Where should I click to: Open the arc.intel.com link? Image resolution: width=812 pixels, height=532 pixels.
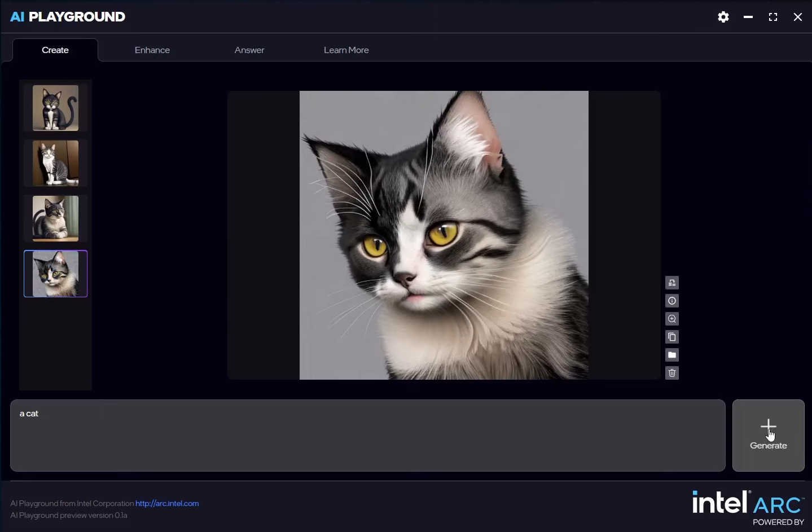pyautogui.click(x=166, y=503)
